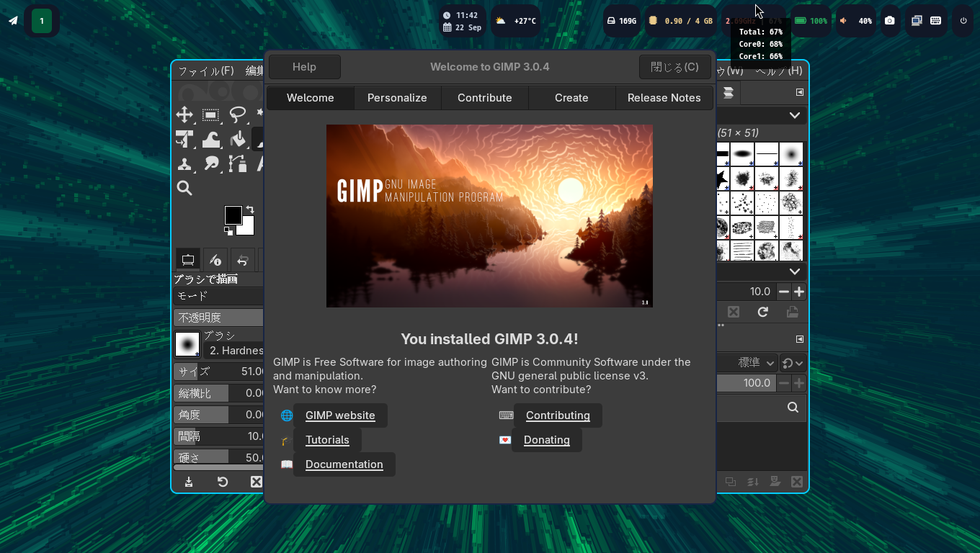Click the layers search magnifier icon
The image size is (980, 553).
click(x=793, y=408)
